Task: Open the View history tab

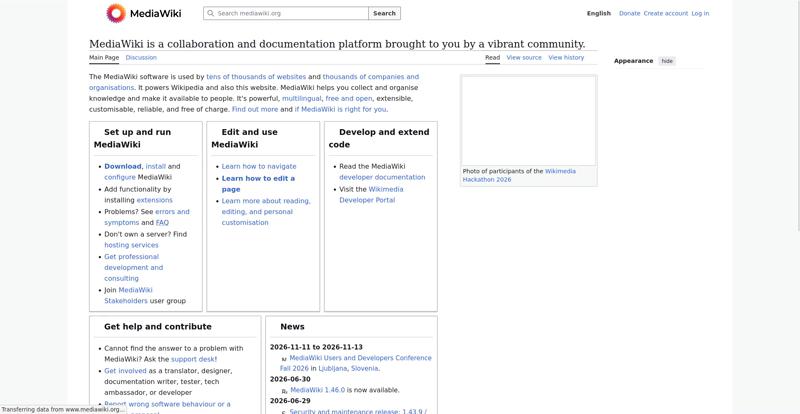Action: 566,58
